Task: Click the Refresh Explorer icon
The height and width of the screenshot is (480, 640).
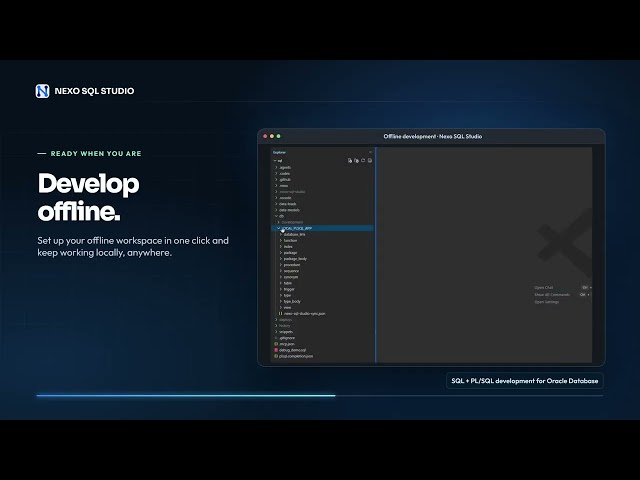Action: click(x=363, y=161)
